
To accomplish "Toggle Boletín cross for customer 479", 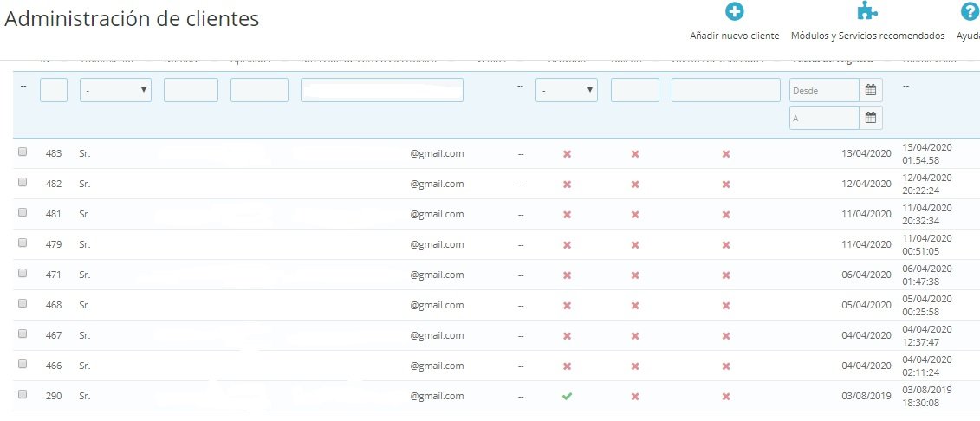I will tap(635, 245).
